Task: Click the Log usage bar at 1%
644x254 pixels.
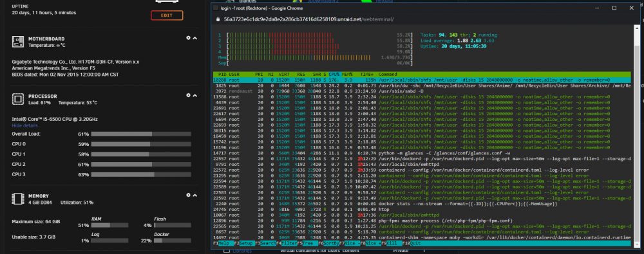Action: point(109,240)
